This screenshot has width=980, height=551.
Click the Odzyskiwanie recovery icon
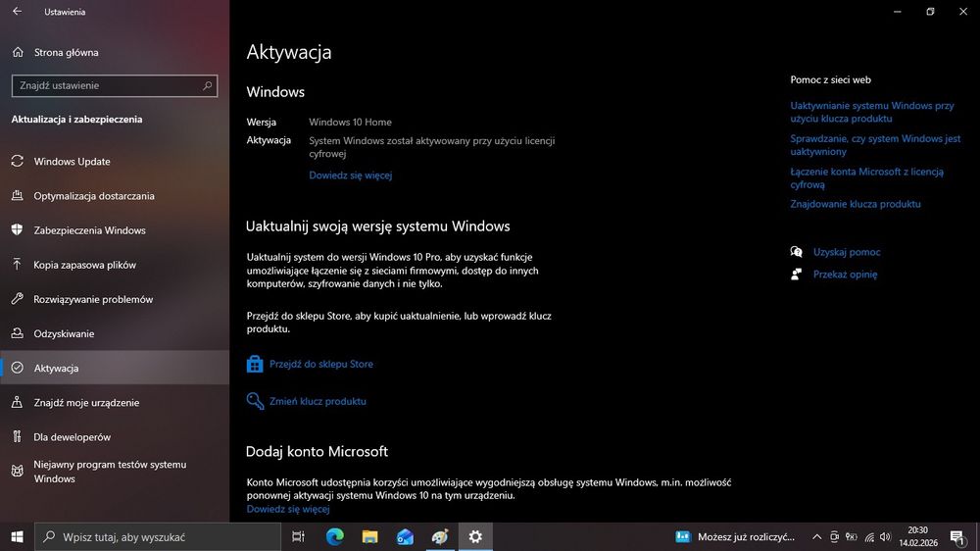18,333
